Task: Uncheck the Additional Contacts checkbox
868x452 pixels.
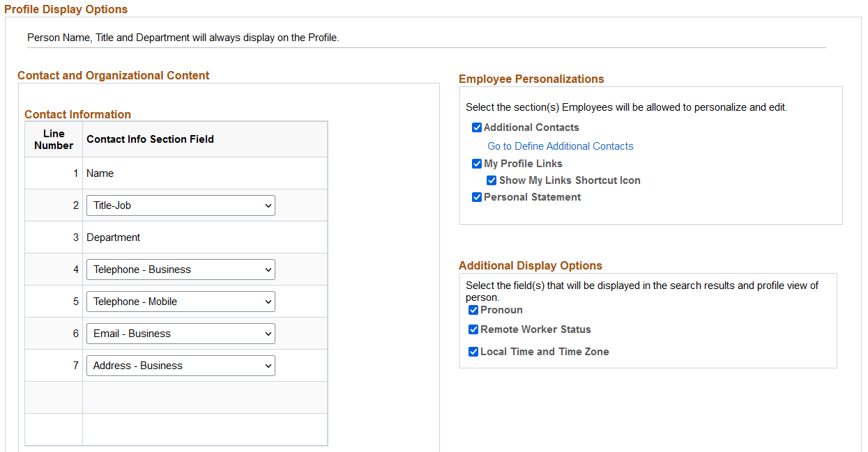Action: tap(477, 127)
